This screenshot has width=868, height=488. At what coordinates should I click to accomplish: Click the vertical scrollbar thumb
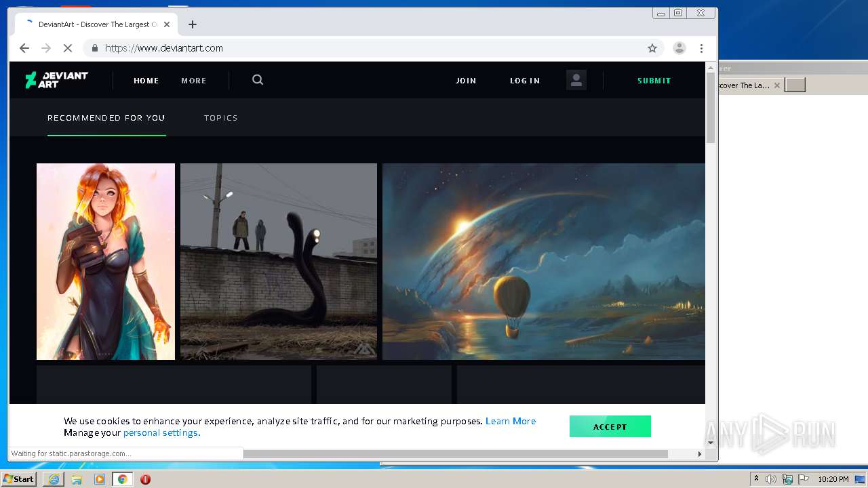pyautogui.click(x=711, y=108)
